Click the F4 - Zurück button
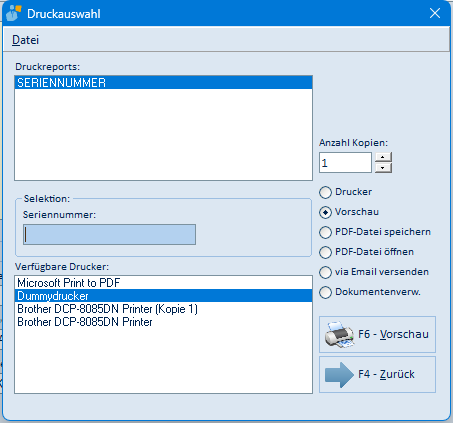Viewport: 453px width, 423px height. tap(377, 375)
